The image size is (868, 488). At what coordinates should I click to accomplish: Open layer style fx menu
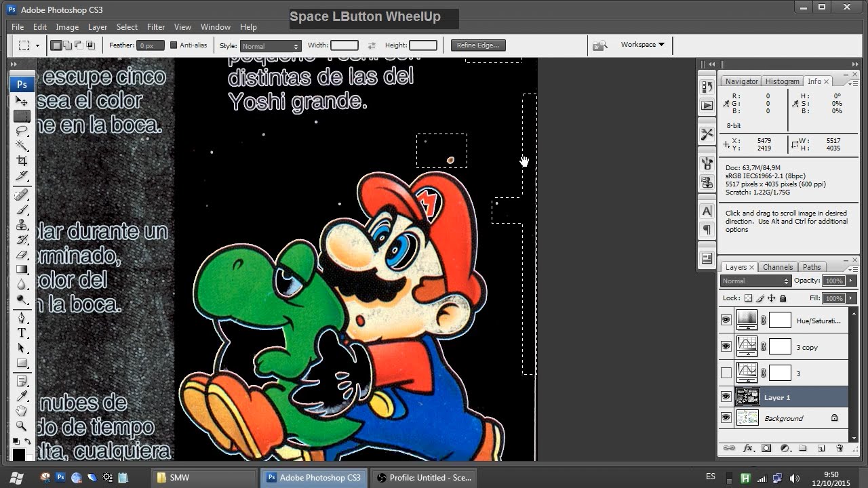coord(749,448)
